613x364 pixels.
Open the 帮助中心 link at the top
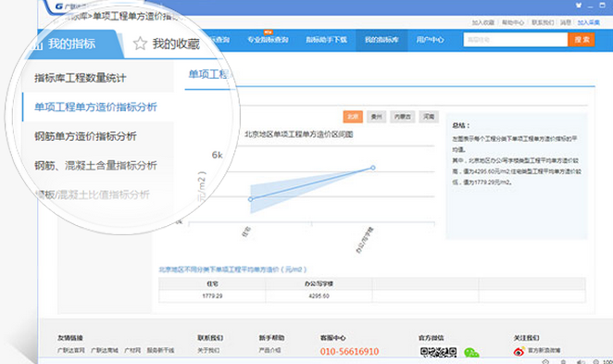click(513, 22)
